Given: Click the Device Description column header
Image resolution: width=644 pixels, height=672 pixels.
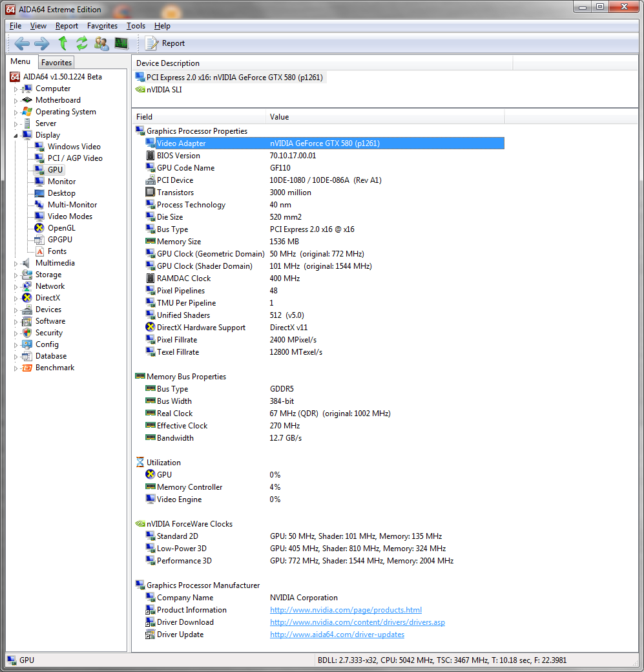Looking at the screenshot, I should pyautogui.click(x=322, y=63).
